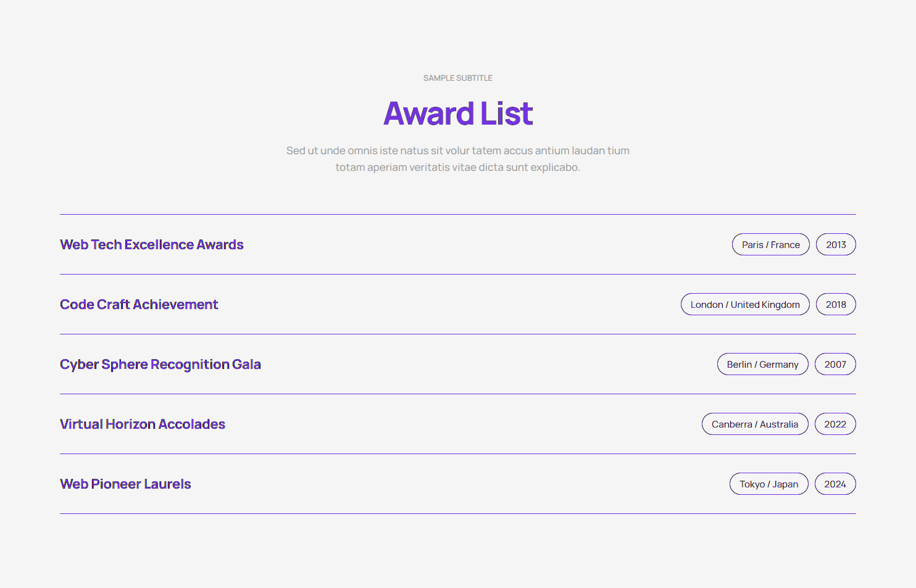Screen dimensions: 916x588
Task: Click the 2022 year pill
Action: tap(835, 424)
